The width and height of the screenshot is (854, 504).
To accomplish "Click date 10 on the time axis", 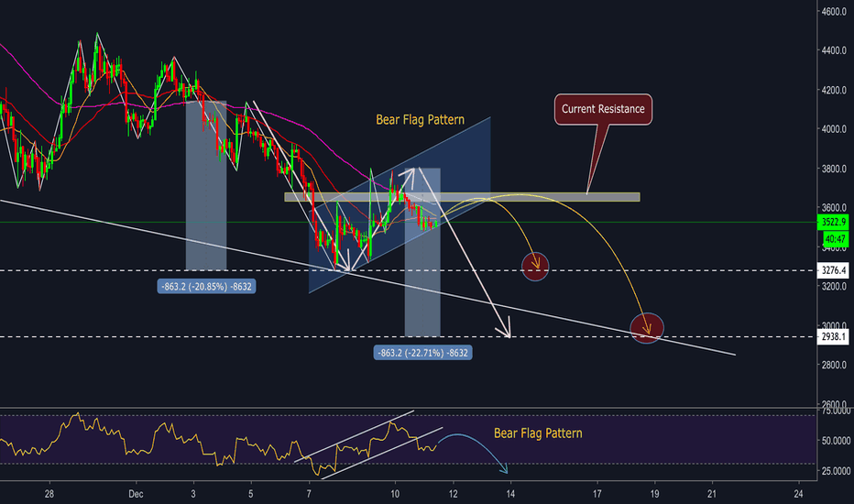I will [x=395, y=494].
